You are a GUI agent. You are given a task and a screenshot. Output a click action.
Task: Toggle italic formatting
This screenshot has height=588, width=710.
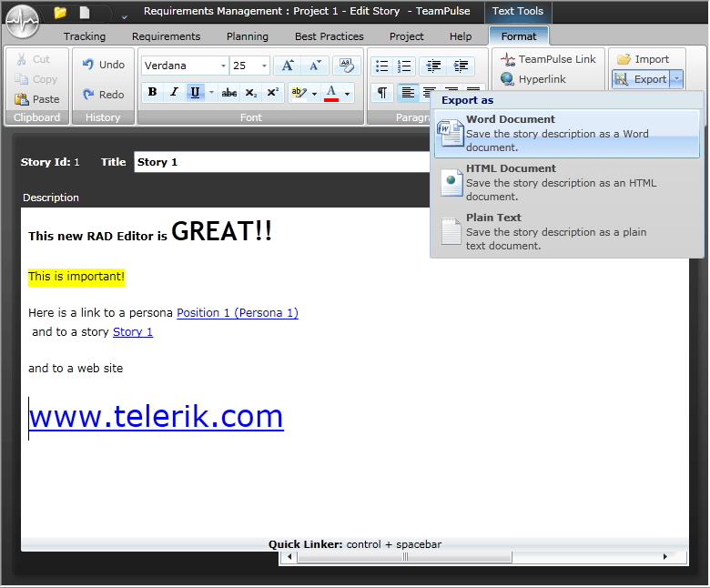pos(174,92)
